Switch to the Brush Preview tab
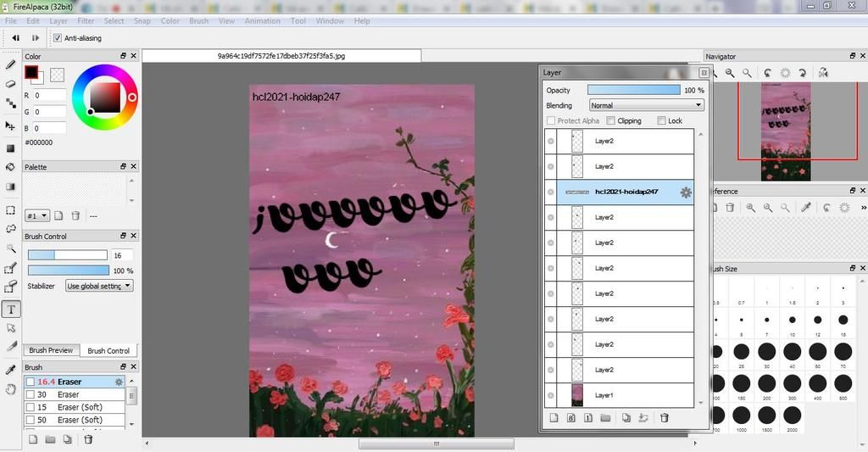The width and height of the screenshot is (868, 452). (51, 350)
